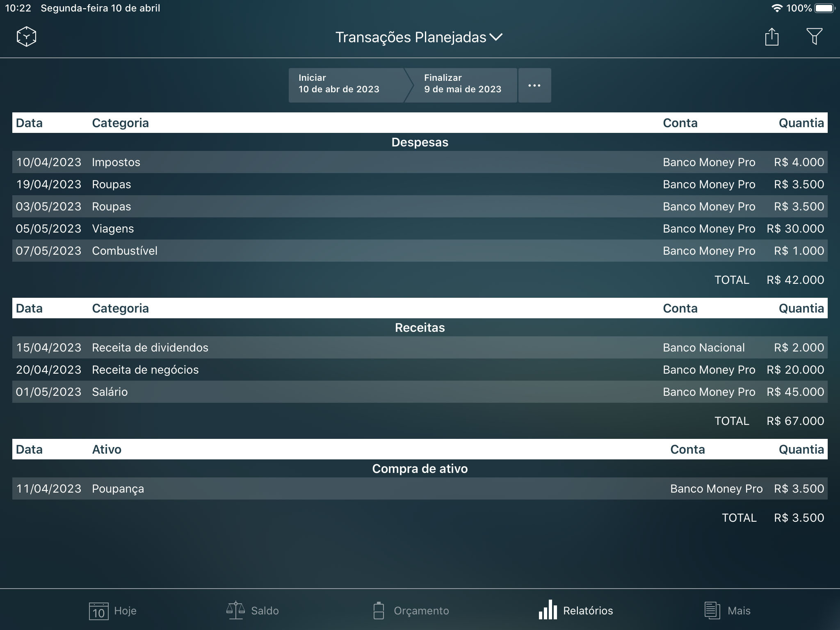Image resolution: width=840 pixels, height=630 pixels.
Task: Select the 03/05/2023 Roupas row
Action: (420, 206)
